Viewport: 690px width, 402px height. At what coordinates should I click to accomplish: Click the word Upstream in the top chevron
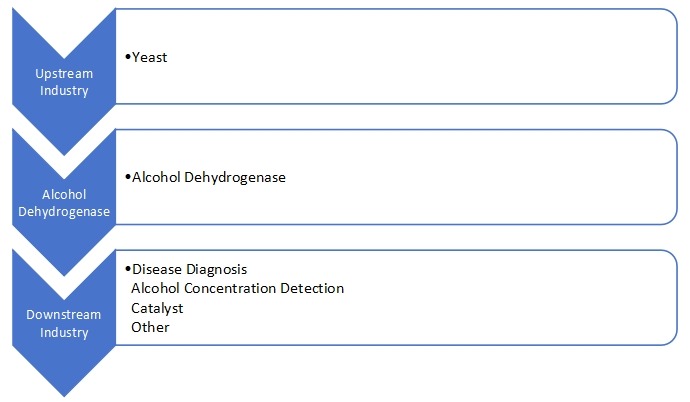point(65,74)
